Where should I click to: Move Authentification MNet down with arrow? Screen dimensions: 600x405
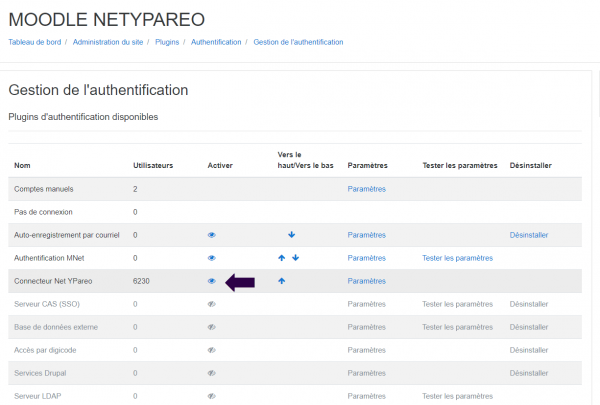coord(296,258)
